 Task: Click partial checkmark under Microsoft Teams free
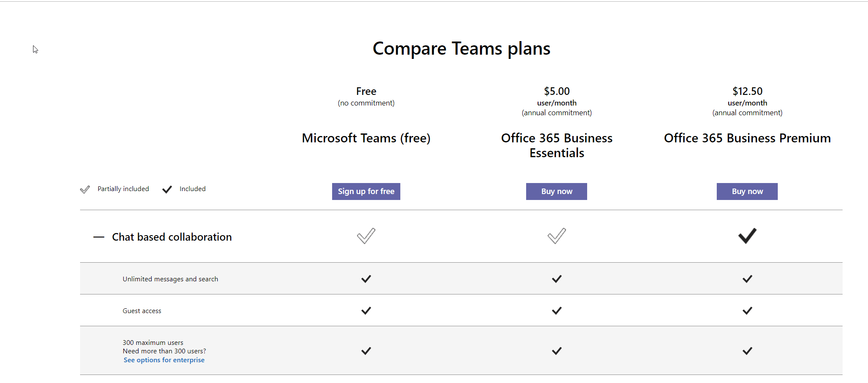[366, 236]
